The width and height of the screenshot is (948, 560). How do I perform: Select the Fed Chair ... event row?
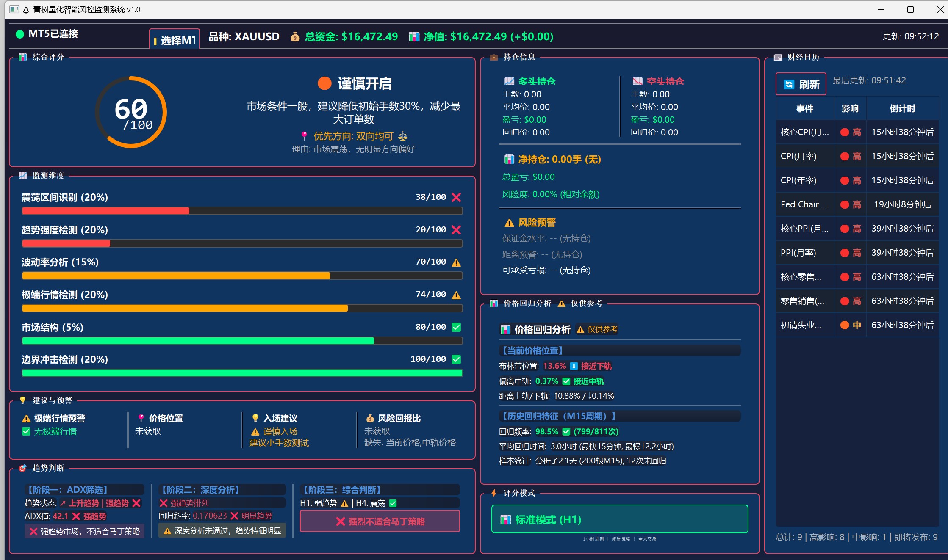[857, 204]
